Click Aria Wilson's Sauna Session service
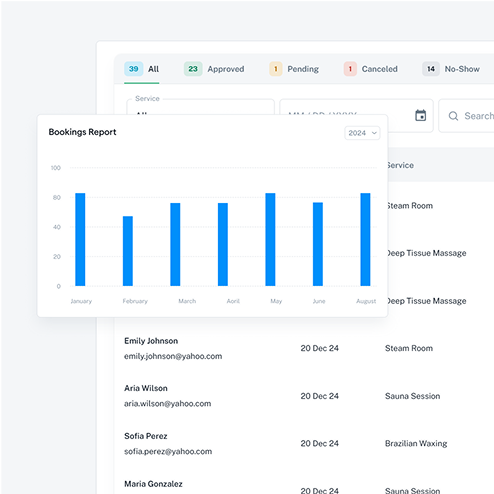This screenshot has width=494, height=494. 413,396
